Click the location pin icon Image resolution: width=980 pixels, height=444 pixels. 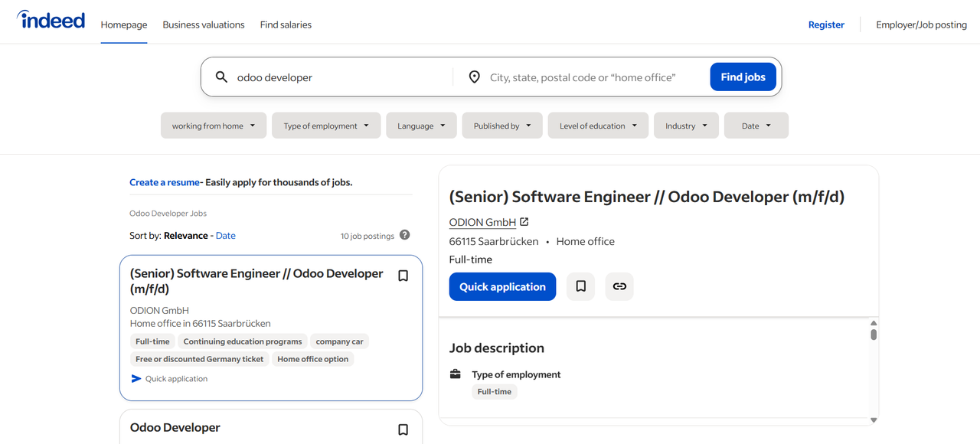pos(474,77)
